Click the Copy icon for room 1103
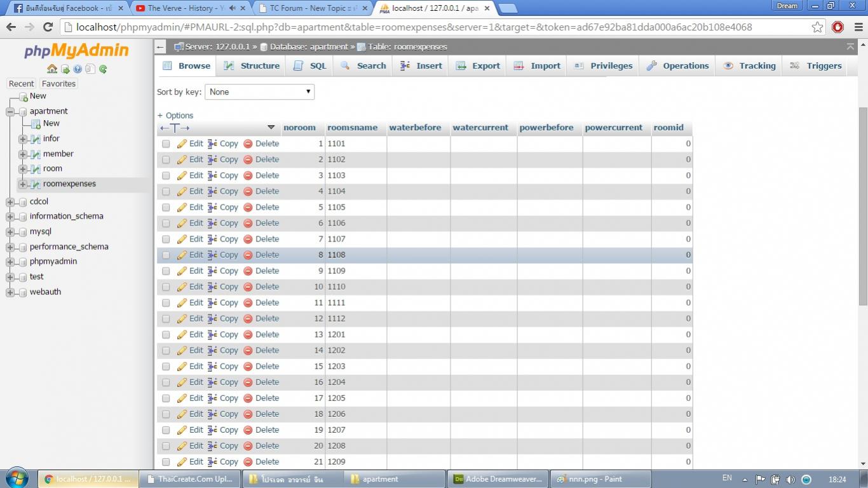868x488 pixels. pos(213,175)
